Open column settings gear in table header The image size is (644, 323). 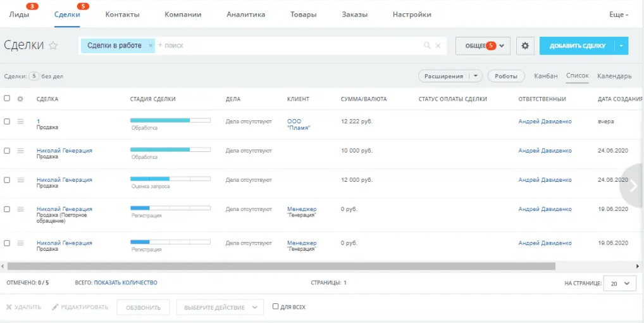click(20, 99)
